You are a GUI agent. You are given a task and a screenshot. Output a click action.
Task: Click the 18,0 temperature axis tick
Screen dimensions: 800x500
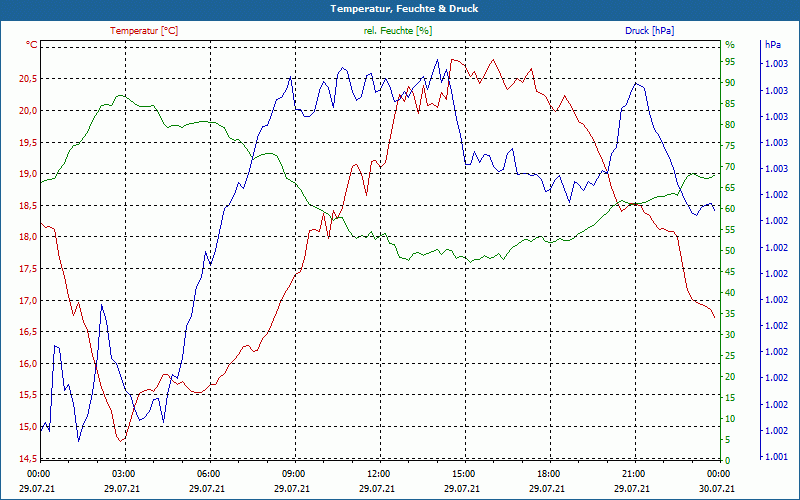(x=29, y=237)
